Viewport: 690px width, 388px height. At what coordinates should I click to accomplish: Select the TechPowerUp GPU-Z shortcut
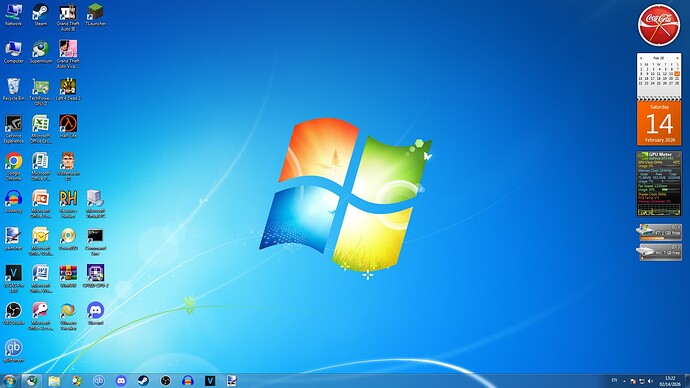click(x=40, y=92)
